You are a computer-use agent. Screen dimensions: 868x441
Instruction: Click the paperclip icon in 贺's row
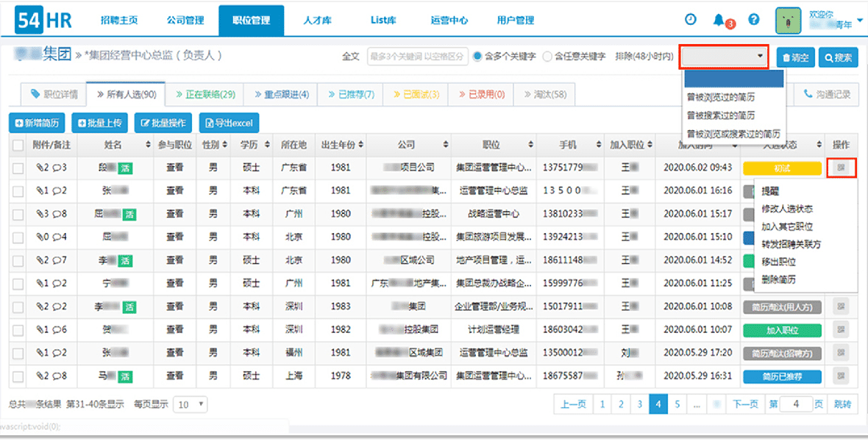point(40,330)
